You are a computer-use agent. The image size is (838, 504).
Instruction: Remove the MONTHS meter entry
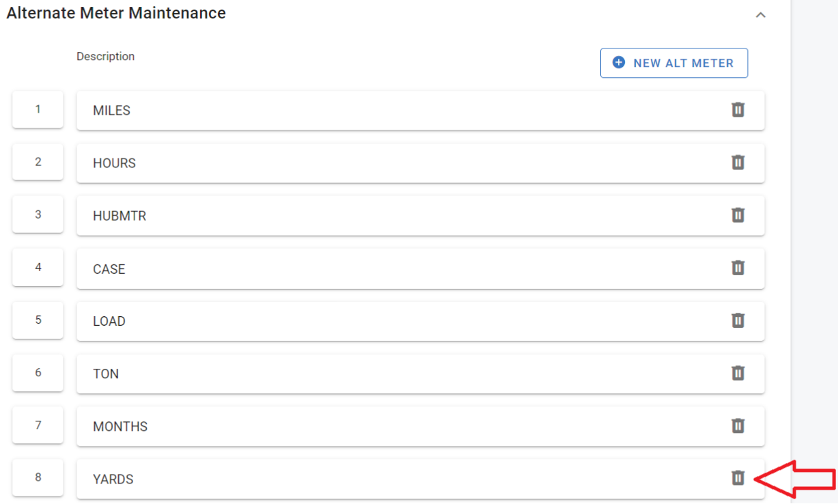[738, 425]
